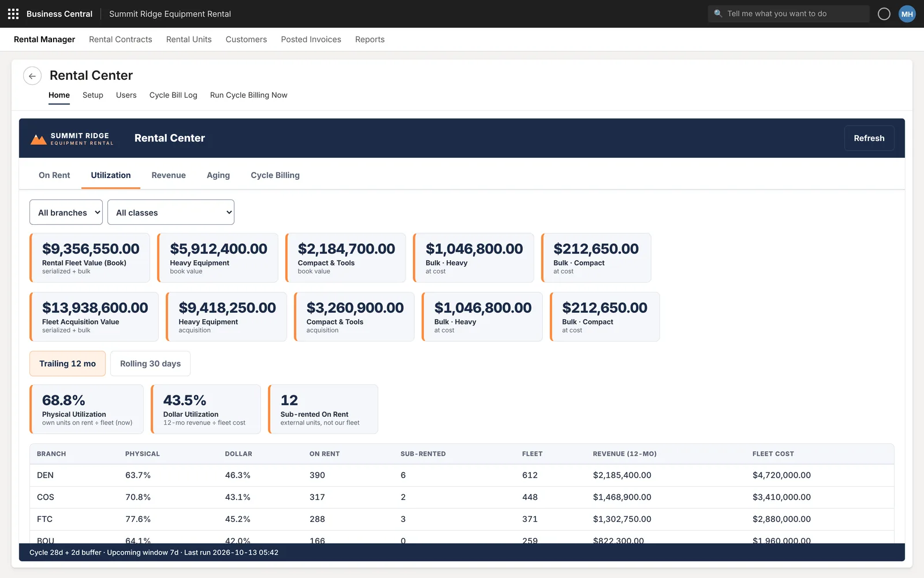Open the All branches dropdown

pyautogui.click(x=66, y=212)
